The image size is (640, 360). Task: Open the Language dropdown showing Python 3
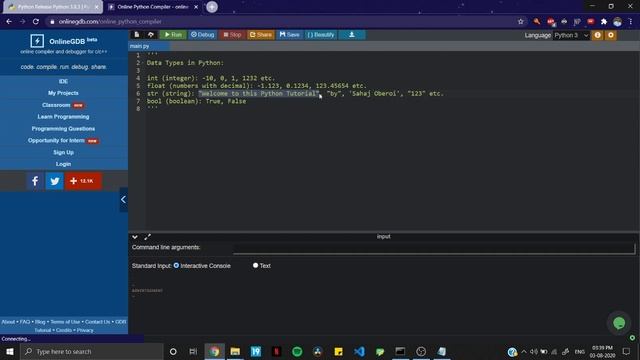[571, 35]
